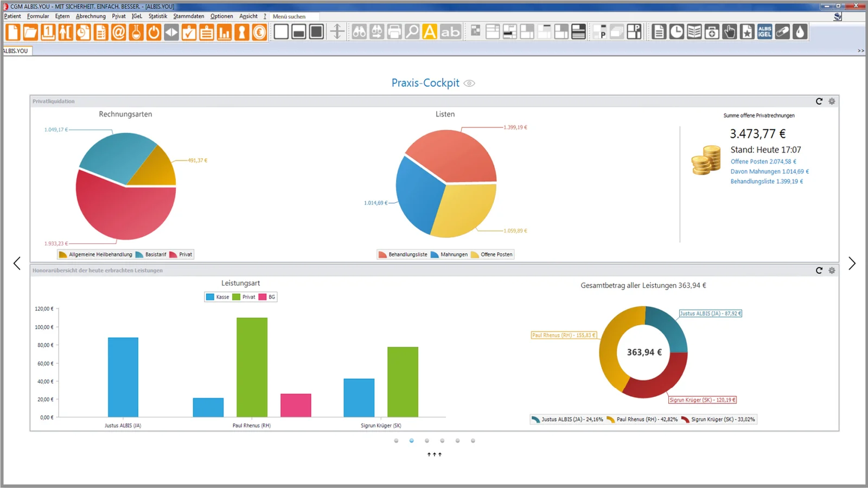Open the 'Davon Mahnungen 1.014,69 €' link
Screen dimensions: 868x488
pos(769,171)
